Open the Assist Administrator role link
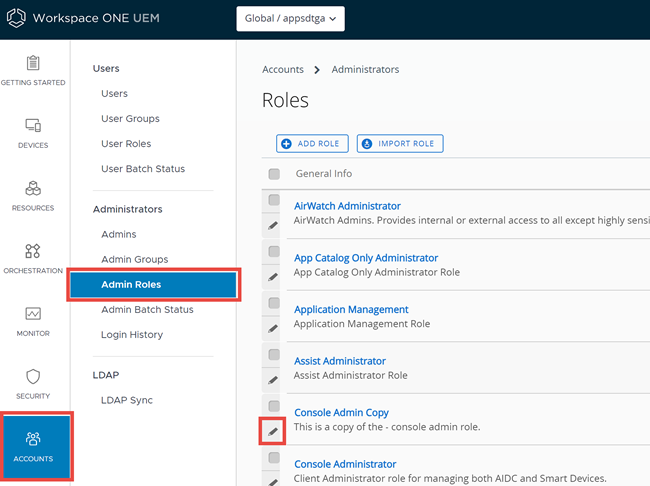 (340, 361)
